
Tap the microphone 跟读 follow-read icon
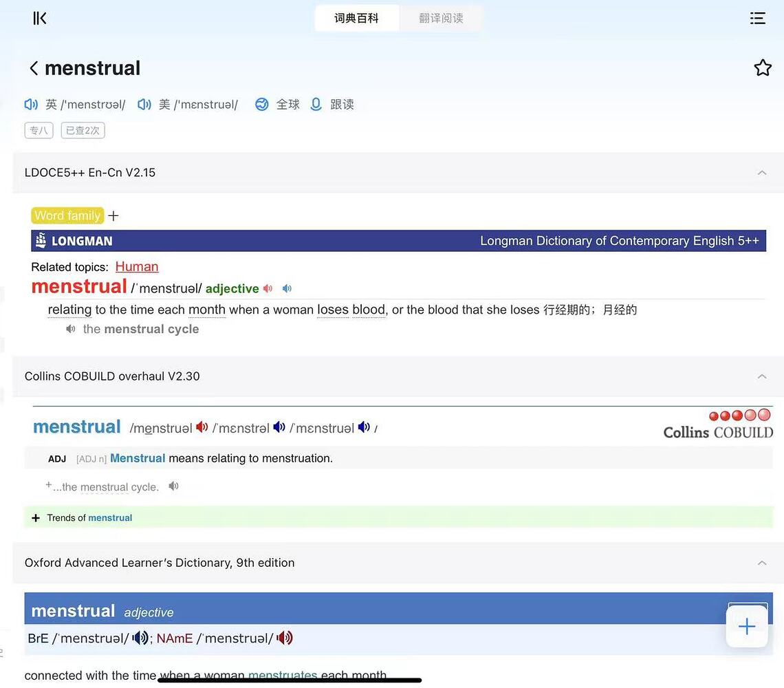click(x=316, y=105)
